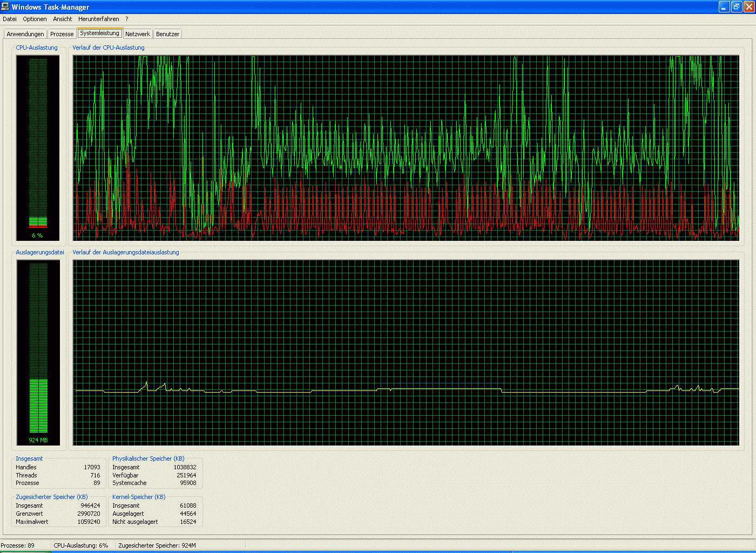
Task: Open the Herunterfahren menu
Action: (x=98, y=19)
